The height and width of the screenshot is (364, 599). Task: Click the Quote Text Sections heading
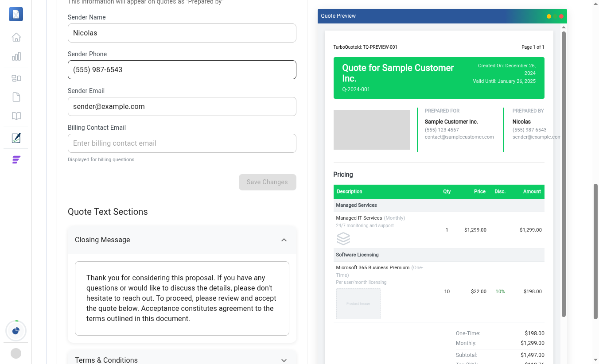pyautogui.click(x=108, y=212)
